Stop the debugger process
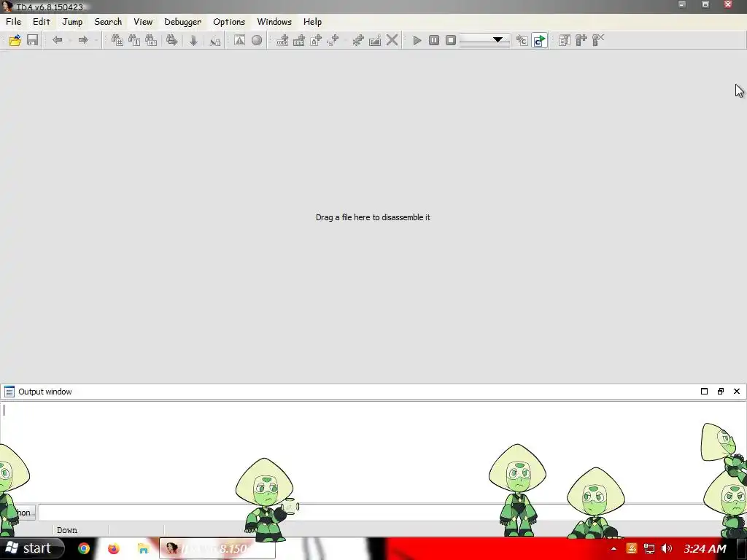The height and width of the screenshot is (560, 747). [x=451, y=41]
